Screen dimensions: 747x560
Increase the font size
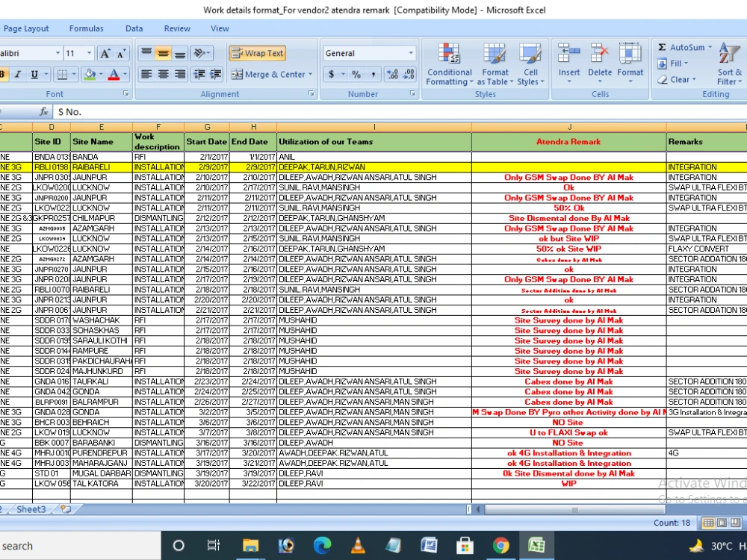(105, 53)
